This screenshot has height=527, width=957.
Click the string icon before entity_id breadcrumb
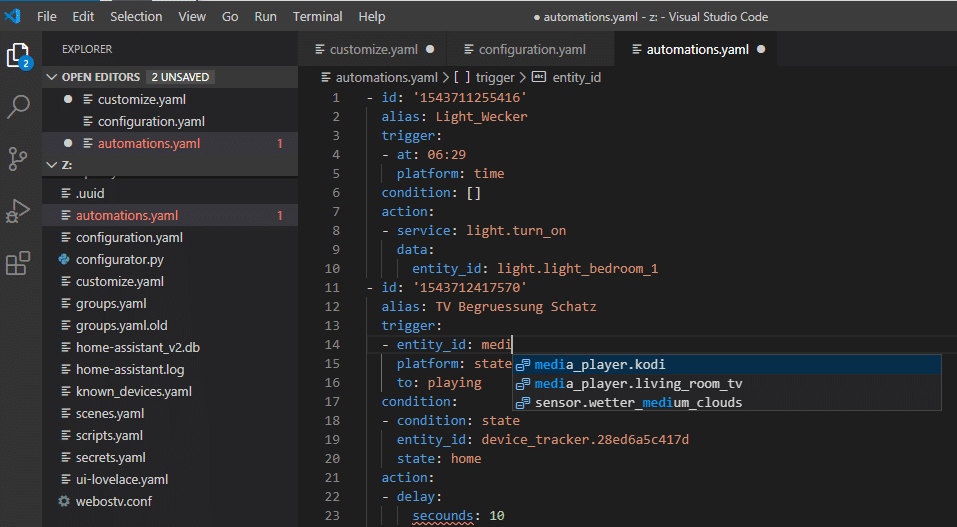(x=539, y=77)
